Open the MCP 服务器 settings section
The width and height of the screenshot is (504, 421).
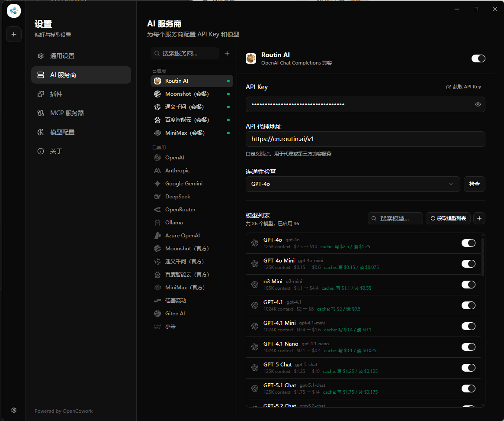[67, 113]
